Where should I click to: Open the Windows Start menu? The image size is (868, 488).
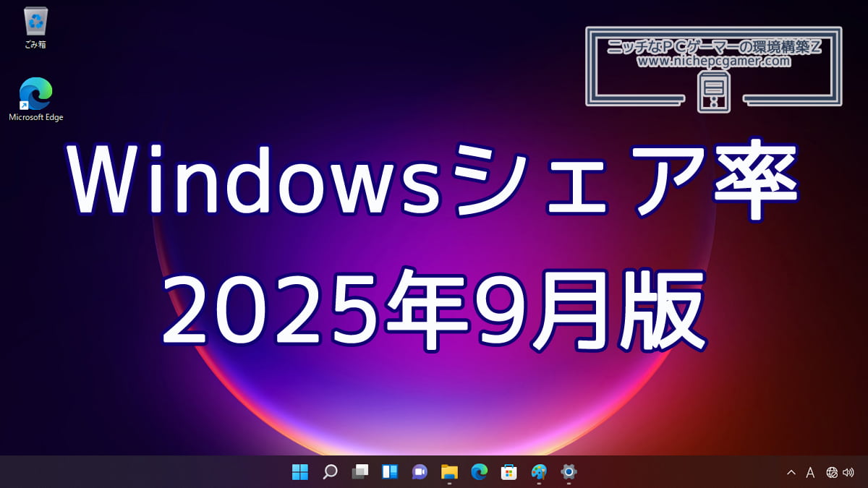[x=299, y=472]
